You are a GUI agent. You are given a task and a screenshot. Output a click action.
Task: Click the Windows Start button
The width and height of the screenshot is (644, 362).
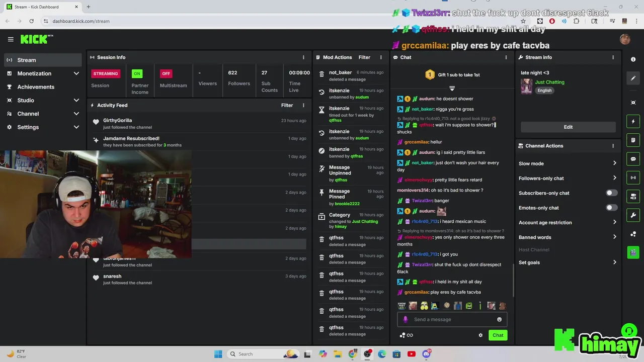point(218,354)
